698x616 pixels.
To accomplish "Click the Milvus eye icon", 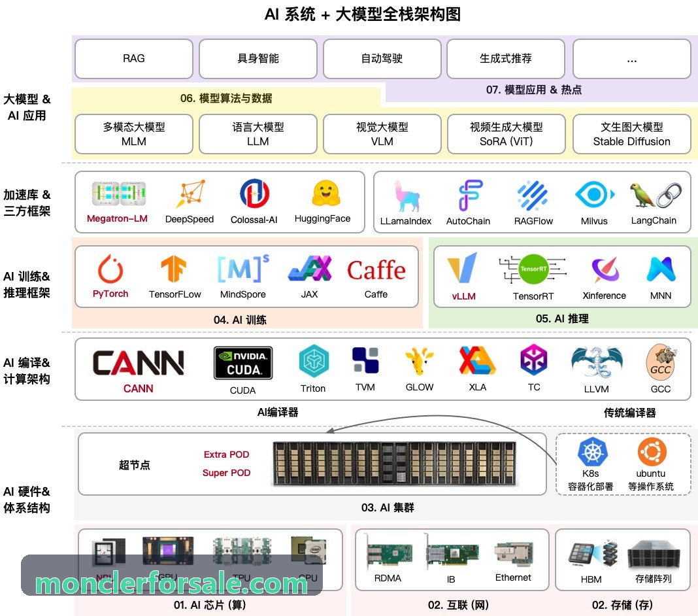I will (x=594, y=195).
